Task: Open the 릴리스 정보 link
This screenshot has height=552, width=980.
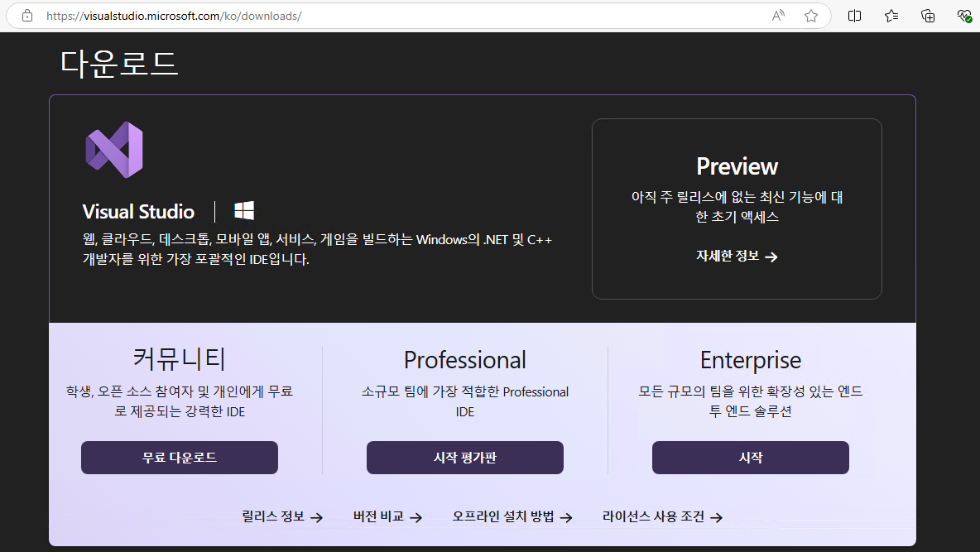Action: point(271,516)
